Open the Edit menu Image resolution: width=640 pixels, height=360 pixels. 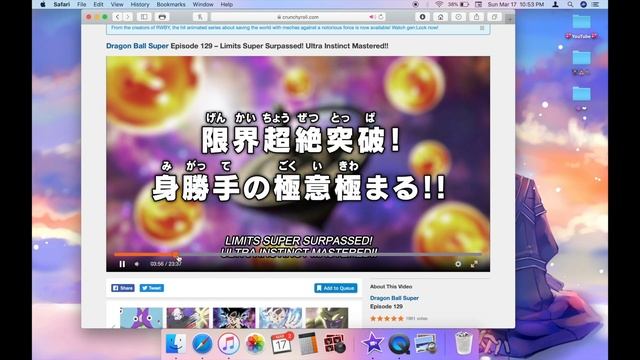click(x=98, y=4)
